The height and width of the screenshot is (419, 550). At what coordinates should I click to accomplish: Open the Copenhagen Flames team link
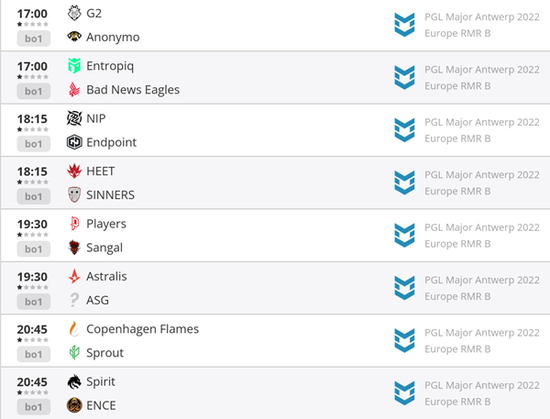pyautogui.click(x=142, y=329)
